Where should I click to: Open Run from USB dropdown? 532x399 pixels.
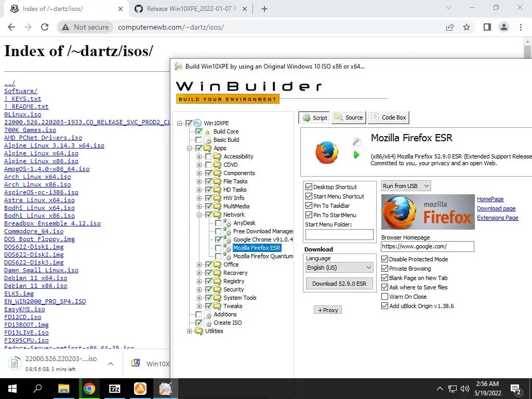coord(406,186)
